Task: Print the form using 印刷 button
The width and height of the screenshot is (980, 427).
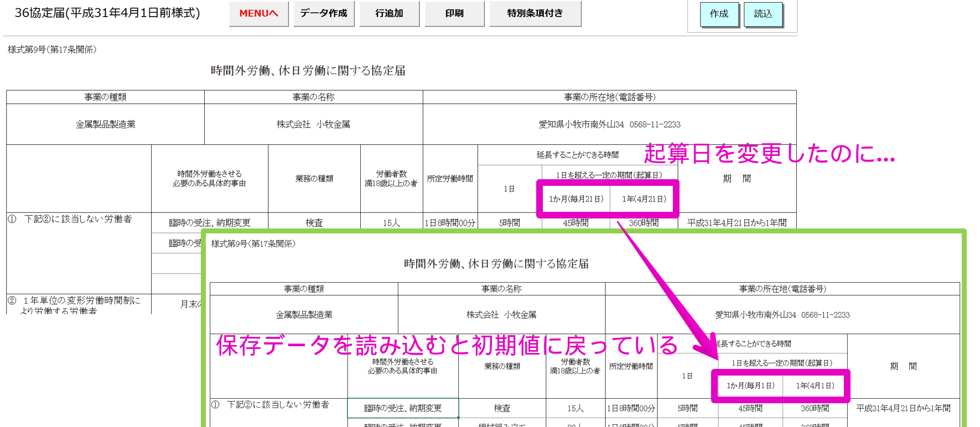Action: [x=454, y=13]
